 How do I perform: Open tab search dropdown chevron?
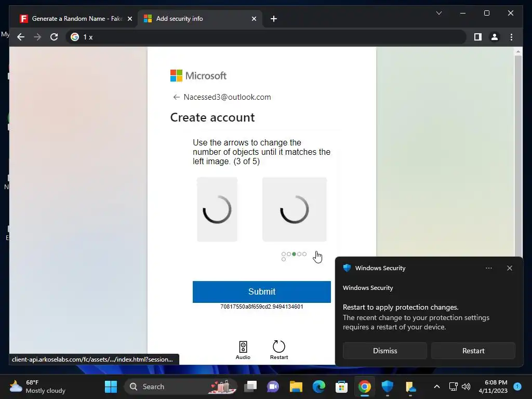[x=438, y=13]
